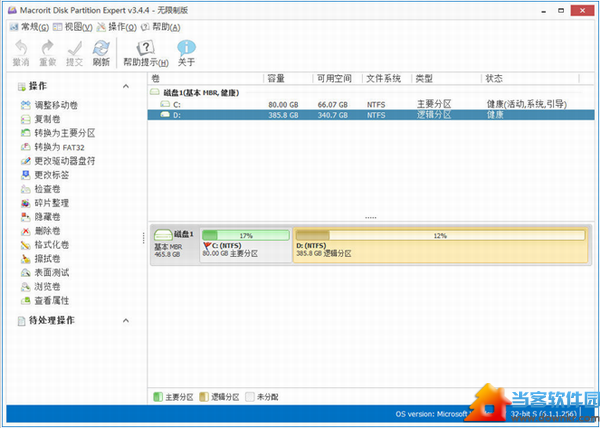Open 浏览卷 explore volume operation
The image size is (600, 428).
(x=41, y=287)
